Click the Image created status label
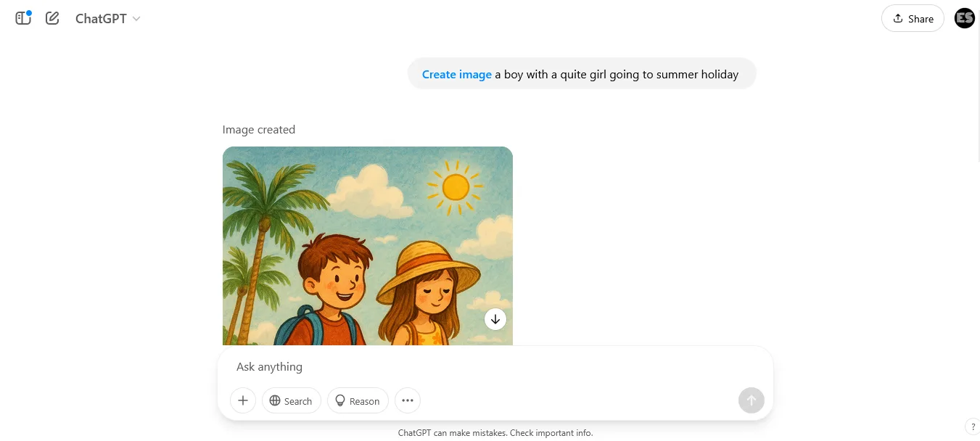The image size is (980, 441). pyautogui.click(x=258, y=130)
